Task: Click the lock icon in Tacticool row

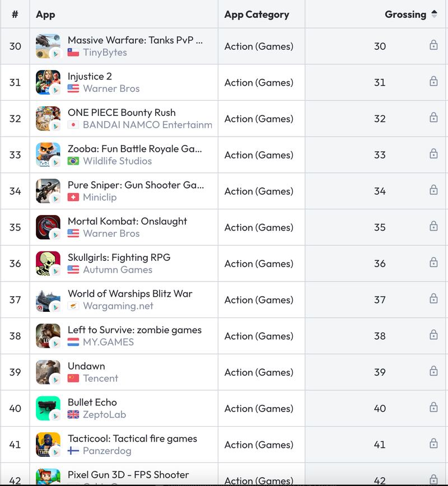Action: (x=433, y=443)
